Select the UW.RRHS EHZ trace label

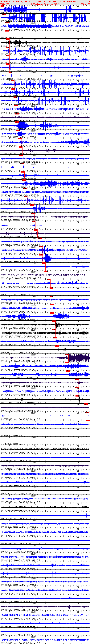[21, 195]
